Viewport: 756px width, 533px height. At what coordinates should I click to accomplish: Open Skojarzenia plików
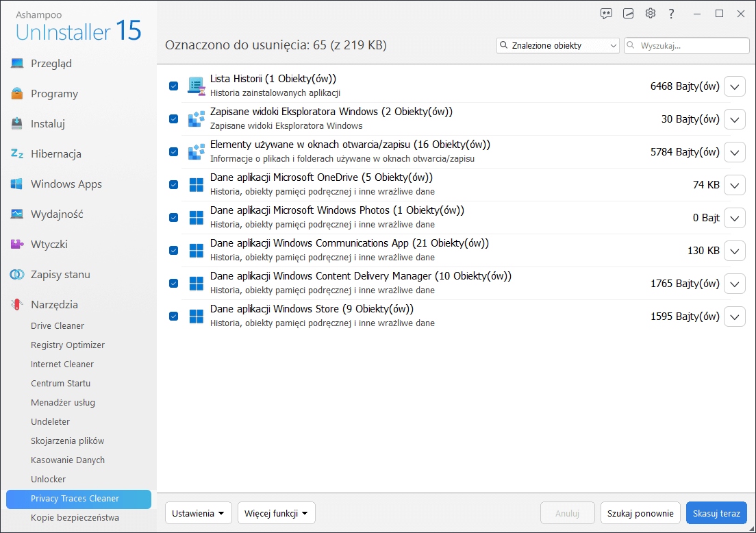tap(68, 441)
